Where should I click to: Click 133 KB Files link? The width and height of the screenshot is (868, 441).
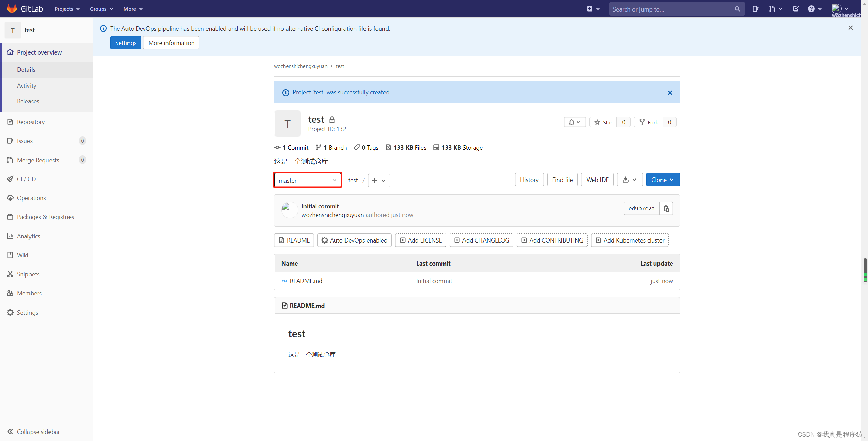point(406,147)
